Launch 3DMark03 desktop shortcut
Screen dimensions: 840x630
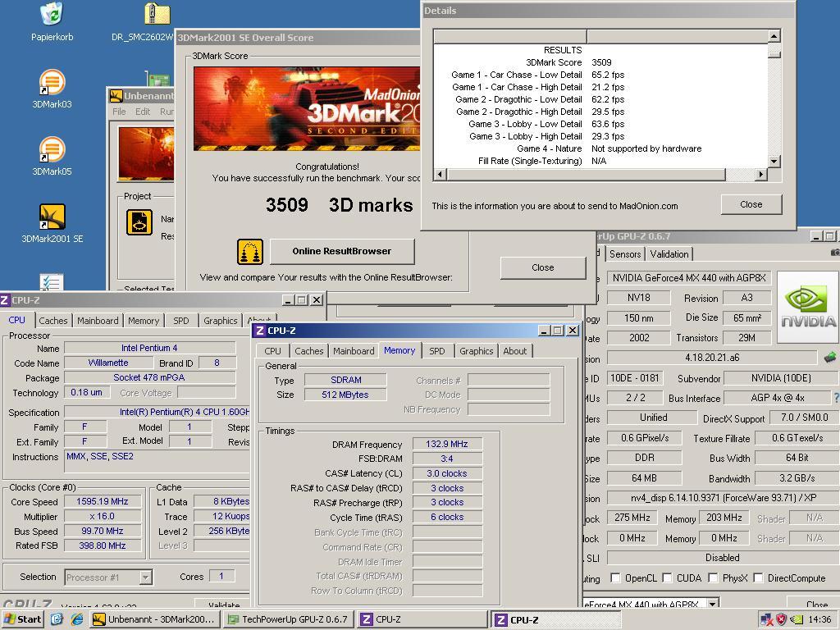pyautogui.click(x=52, y=83)
